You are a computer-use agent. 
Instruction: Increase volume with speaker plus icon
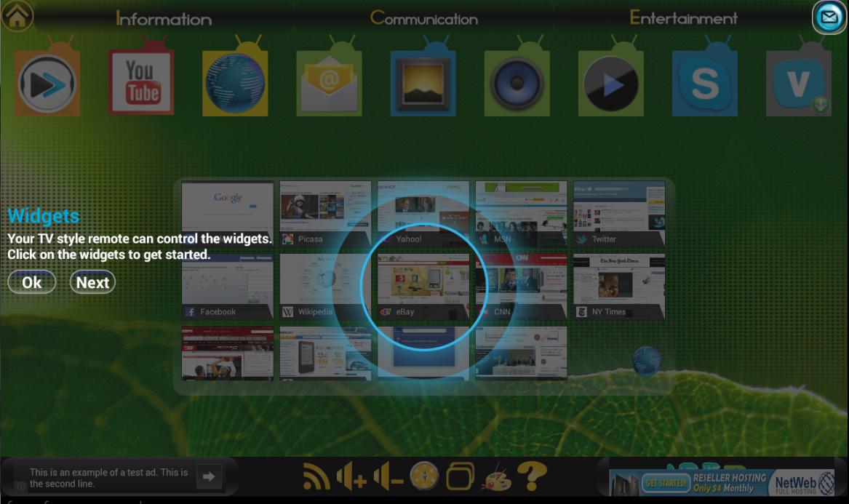coord(351,477)
